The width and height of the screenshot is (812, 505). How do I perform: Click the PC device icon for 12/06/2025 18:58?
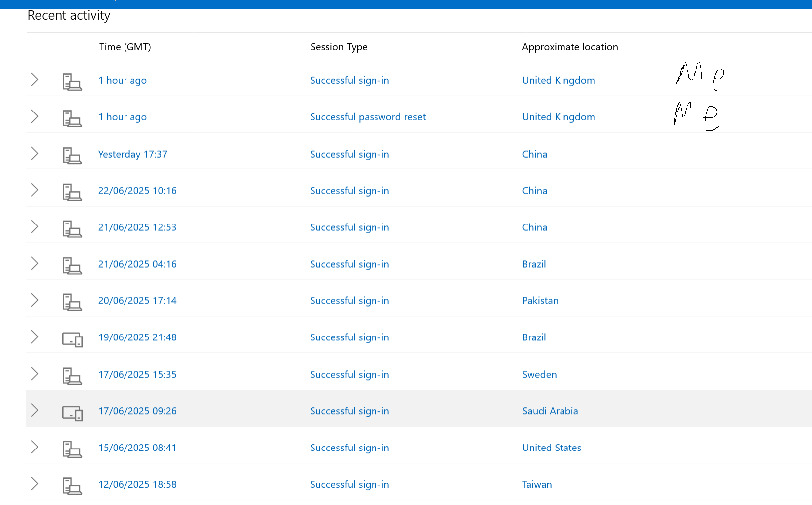[x=72, y=486]
